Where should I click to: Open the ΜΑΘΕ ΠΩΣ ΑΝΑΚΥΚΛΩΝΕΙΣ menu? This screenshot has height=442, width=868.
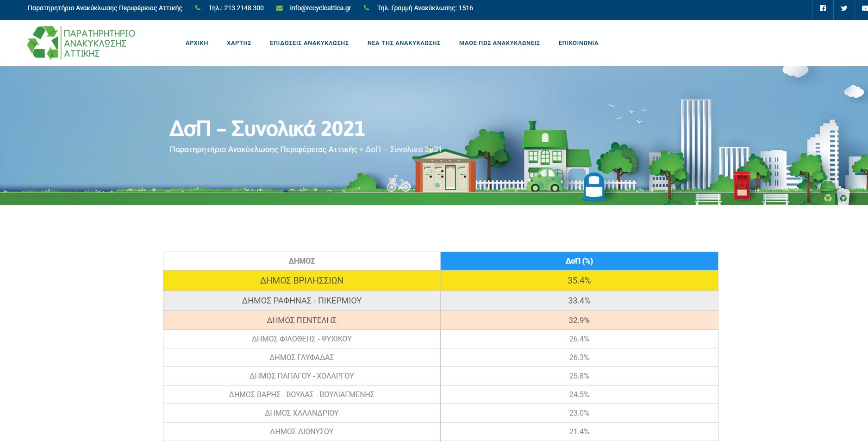pos(500,43)
